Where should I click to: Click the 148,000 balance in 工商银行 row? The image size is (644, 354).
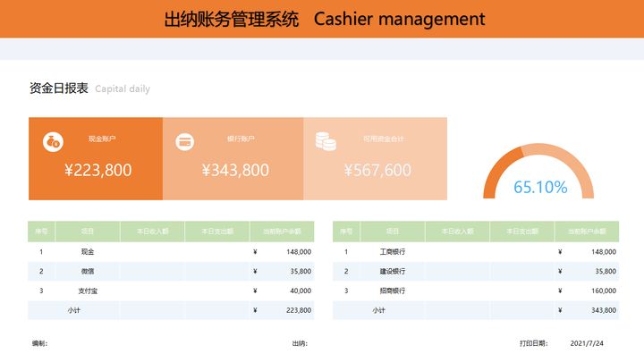(x=604, y=252)
